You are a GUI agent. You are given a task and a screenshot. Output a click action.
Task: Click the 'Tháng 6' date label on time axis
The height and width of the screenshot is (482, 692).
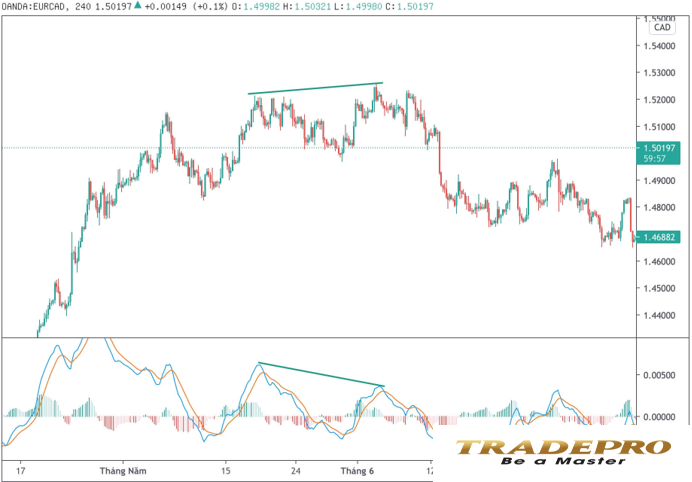coord(357,471)
